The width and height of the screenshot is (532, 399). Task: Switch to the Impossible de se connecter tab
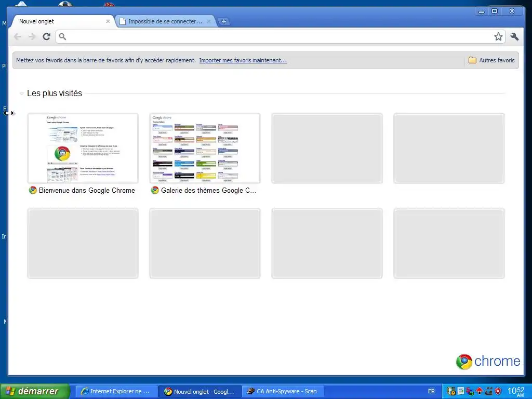coord(165,21)
